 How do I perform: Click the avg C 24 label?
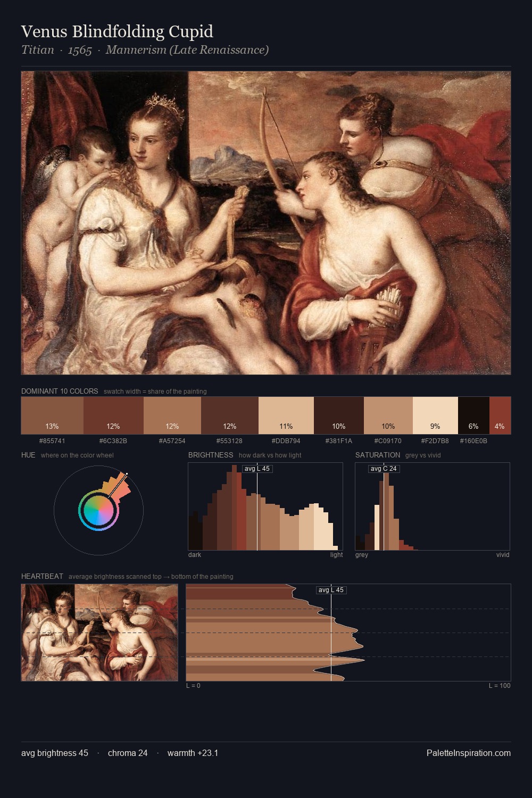384,469
